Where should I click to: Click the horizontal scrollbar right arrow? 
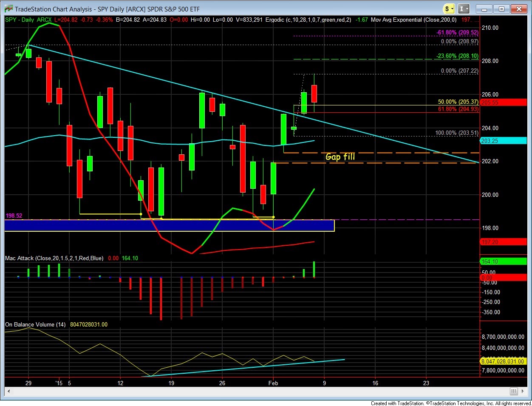524,391
